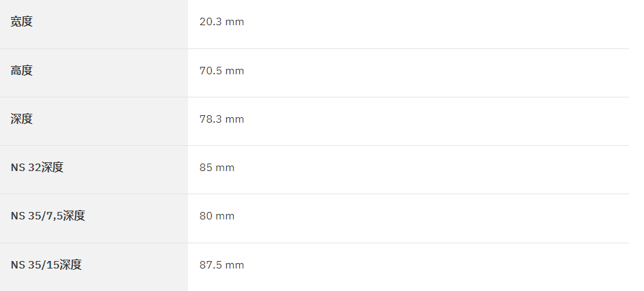Click the NS 35/15深度 label
Viewport: 644px width, 291px height.
tap(46, 264)
